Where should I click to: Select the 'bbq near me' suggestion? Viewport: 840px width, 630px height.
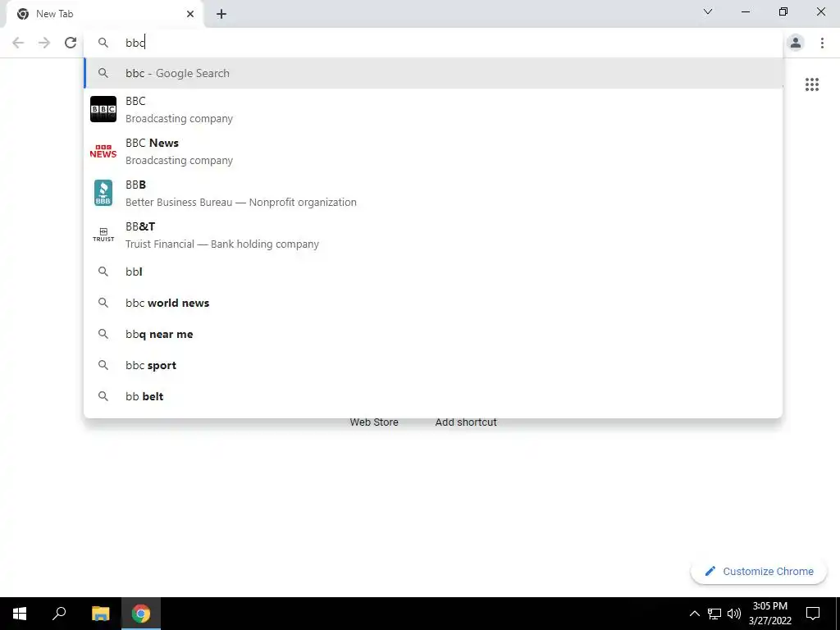pyautogui.click(x=433, y=334)
